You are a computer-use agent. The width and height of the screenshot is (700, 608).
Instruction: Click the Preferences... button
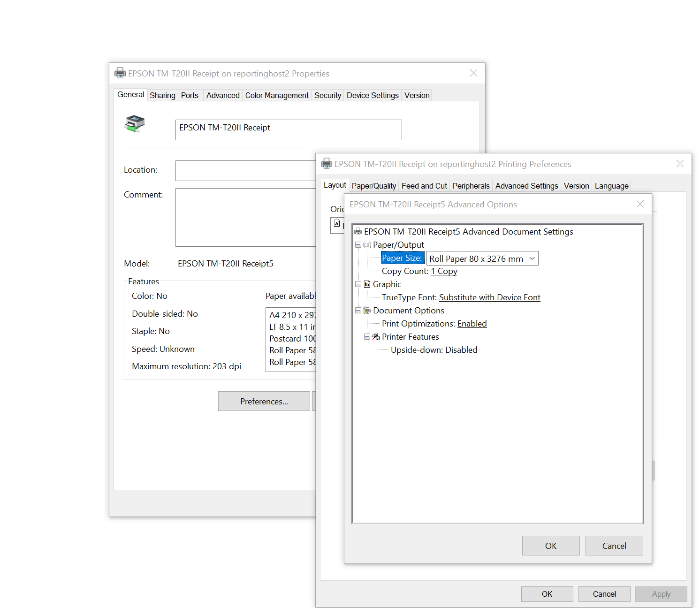264,401
